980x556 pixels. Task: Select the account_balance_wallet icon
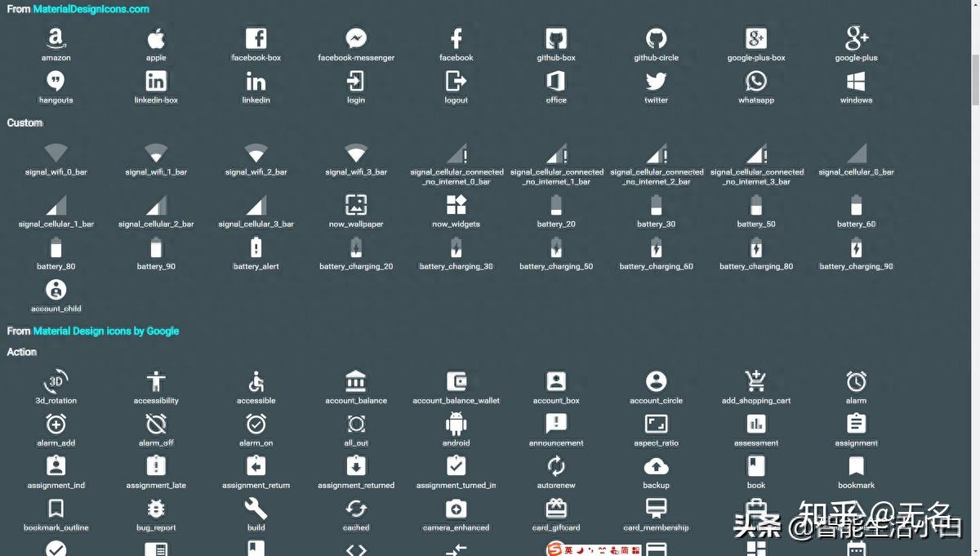coord(457,381)
